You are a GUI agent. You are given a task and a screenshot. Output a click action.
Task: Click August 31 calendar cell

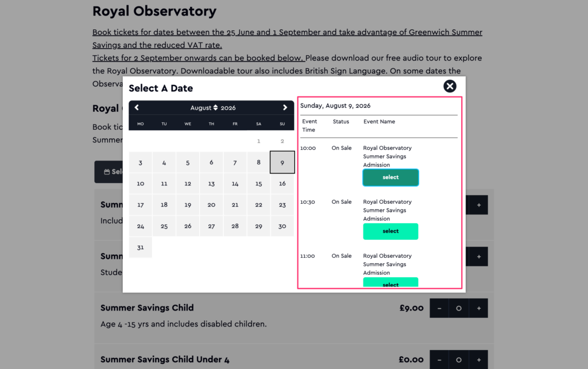(x=140, y=247)
